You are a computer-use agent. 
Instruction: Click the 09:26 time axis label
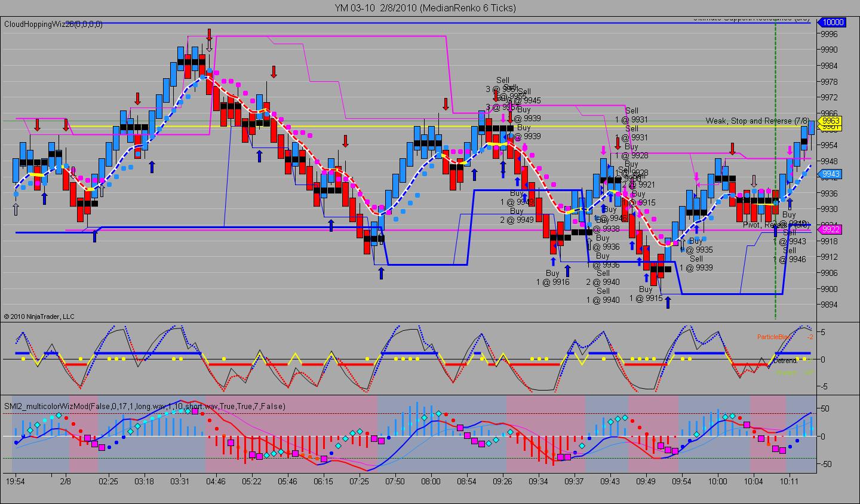[502, 481]
